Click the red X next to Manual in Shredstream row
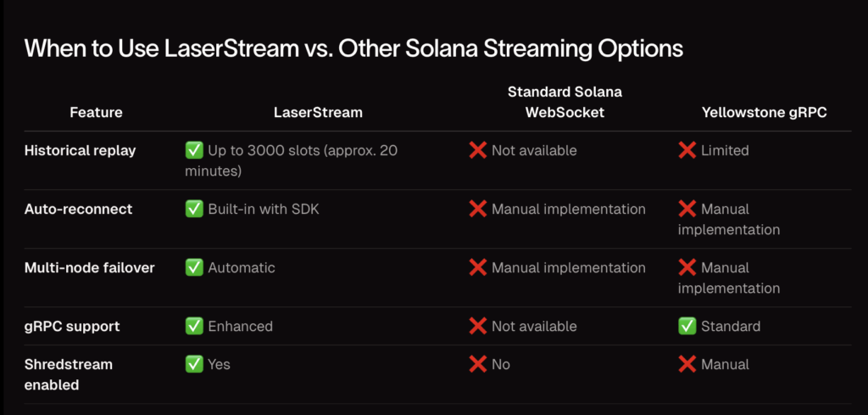The image size is (868, 415). pyautogui.click(x=687, y=364)
